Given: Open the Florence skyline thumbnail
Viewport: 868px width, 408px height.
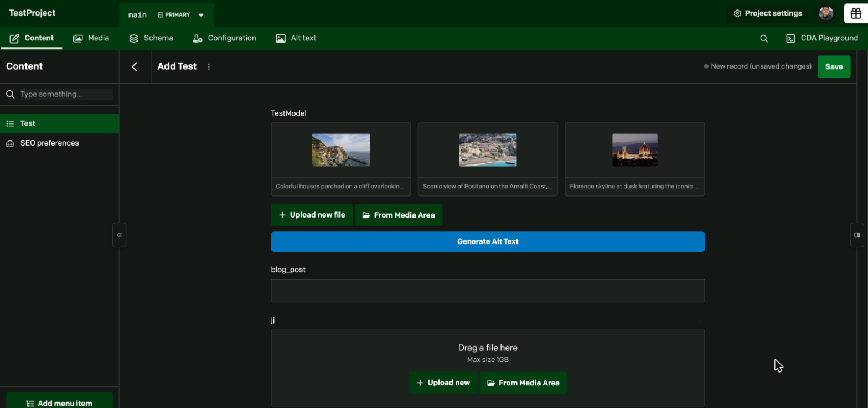Looking at the screenshot, I should [x=635, y=150].
